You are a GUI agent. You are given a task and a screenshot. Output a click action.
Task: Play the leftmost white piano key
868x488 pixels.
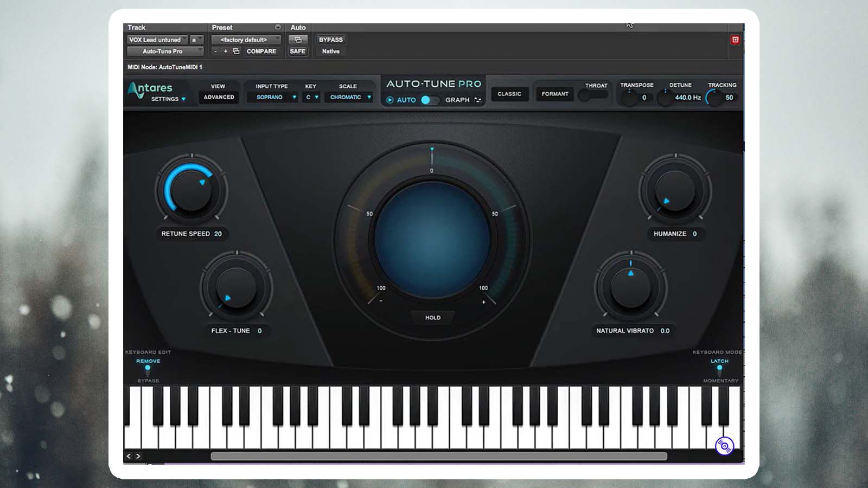coord(132,436)
